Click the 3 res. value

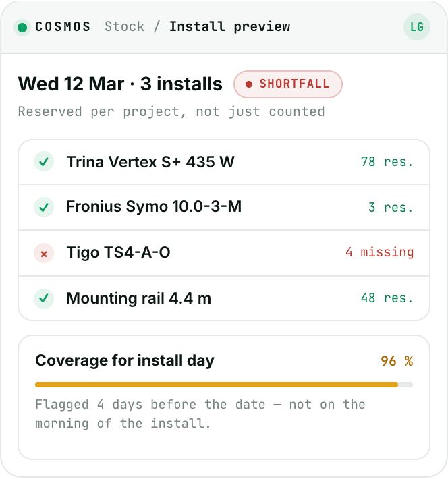click(x=391, y=207)
